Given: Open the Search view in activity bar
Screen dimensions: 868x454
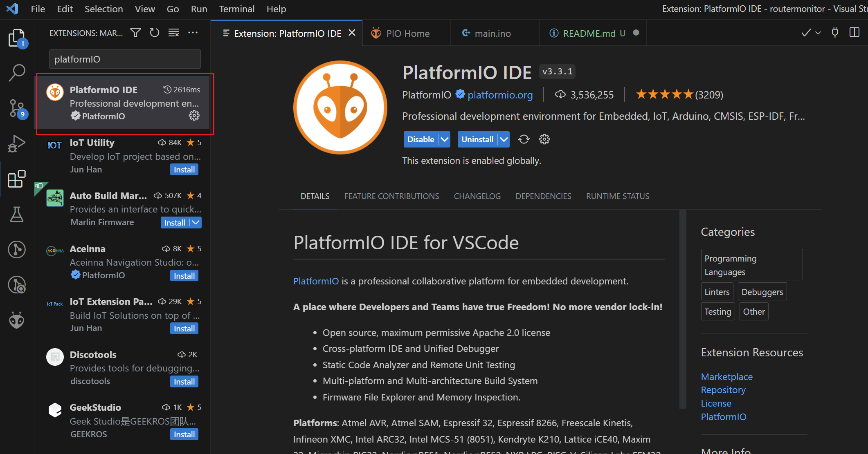Looking at the screenshot, I should [x=16, y=73].
